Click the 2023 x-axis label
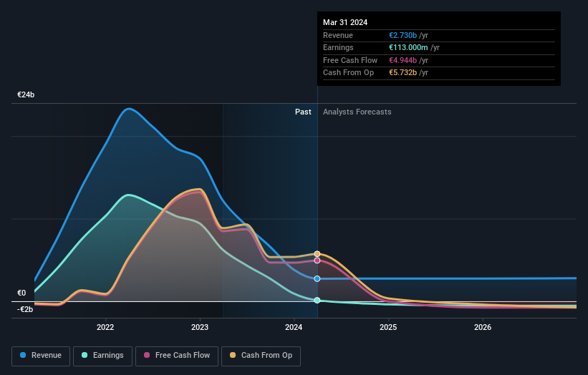Viewport: 588px width, 375px height. 200,327
